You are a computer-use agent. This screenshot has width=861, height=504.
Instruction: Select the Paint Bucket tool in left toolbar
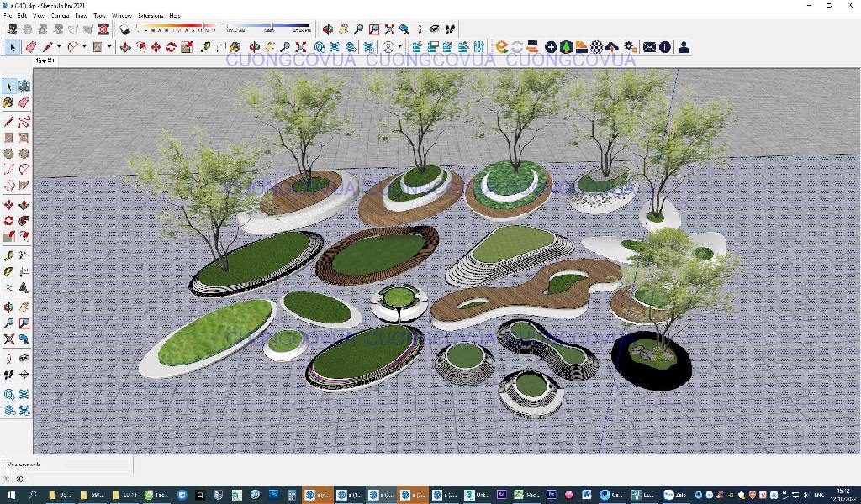click(x=8, y=102)
